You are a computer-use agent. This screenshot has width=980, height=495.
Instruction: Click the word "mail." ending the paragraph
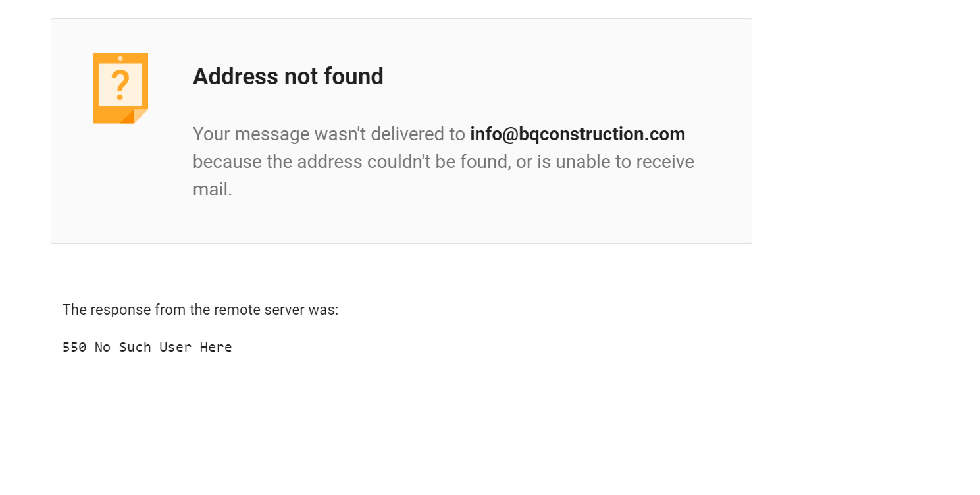coord(213,190)
